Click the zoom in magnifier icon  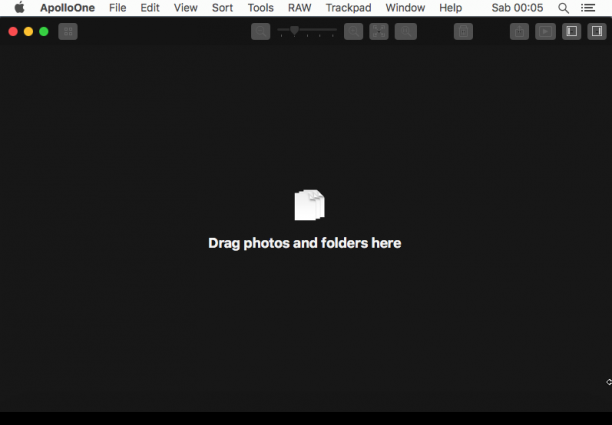tap(354, 32)
